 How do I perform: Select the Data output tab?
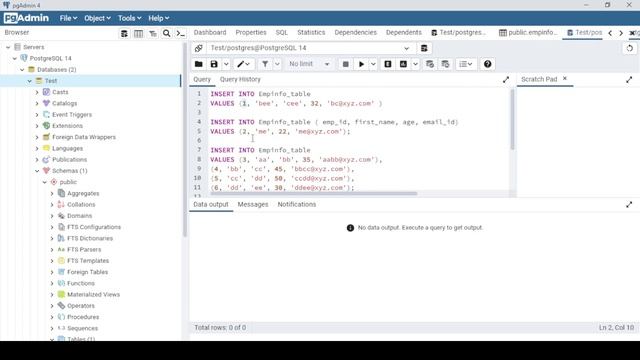pos(211,204)
